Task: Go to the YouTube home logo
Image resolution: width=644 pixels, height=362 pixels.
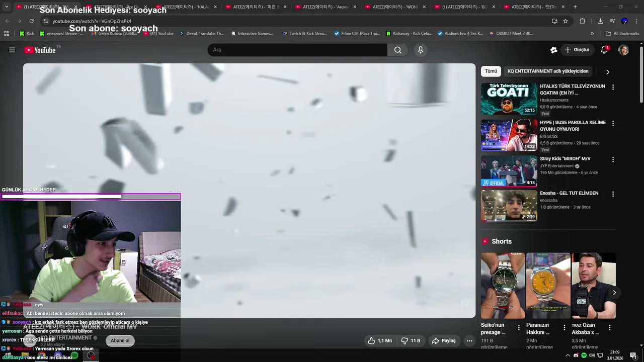Action: (40, 50)
